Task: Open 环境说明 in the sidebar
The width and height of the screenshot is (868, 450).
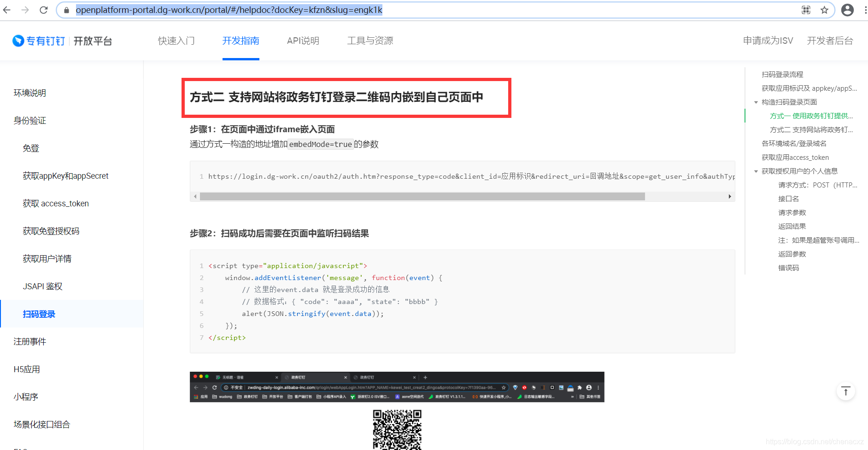Action: pos(30,93)
